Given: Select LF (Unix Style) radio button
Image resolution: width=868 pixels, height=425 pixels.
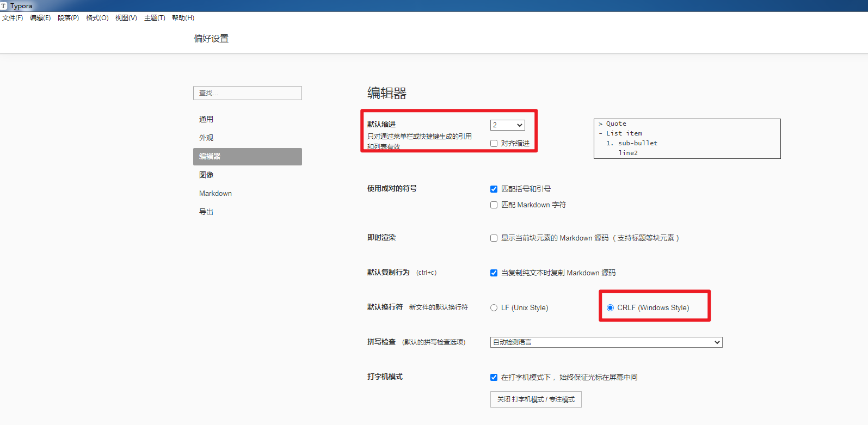Looking at the screenshot, I should (x=494, y=308).
